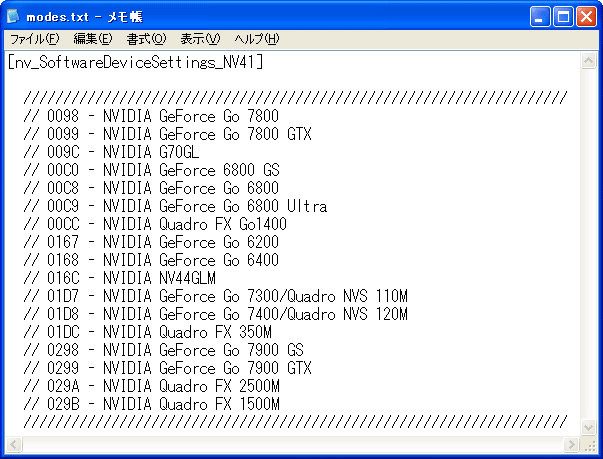Place cursor on [nv_SoftwareDeviceSettings_NV41] line
Screen dimensions: 603x459
click(135, 62)
